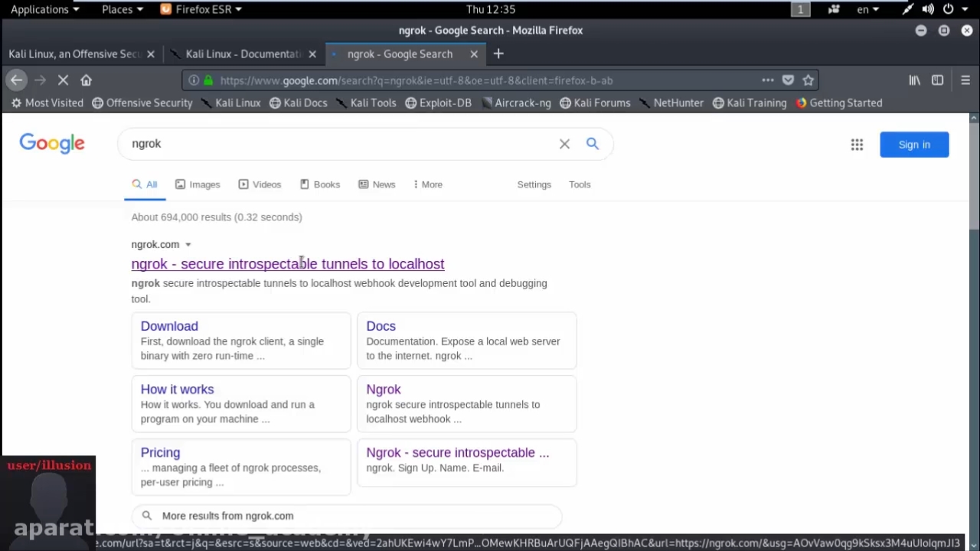The width and height of the screenshot is (980, 551).
Task: Save page to Pocket icon
Action: tap(788, 80)
